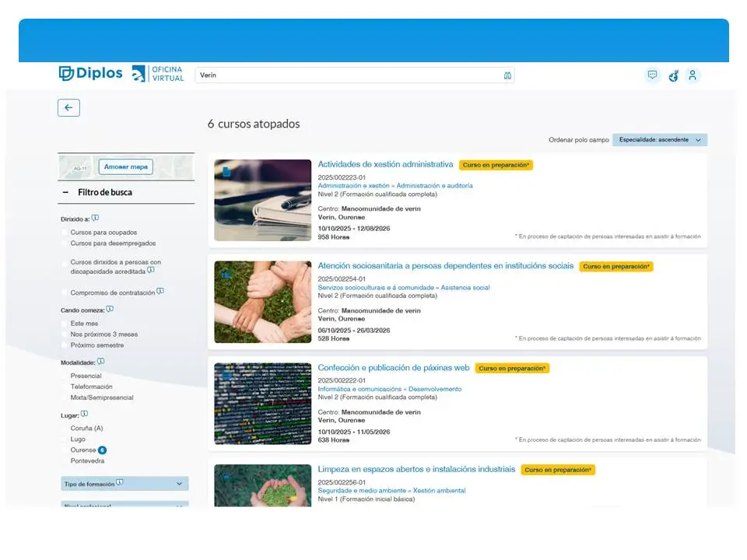Screen dimensions: 747x560
Task: Check Pontevedra location
Action: coord(65,461)
